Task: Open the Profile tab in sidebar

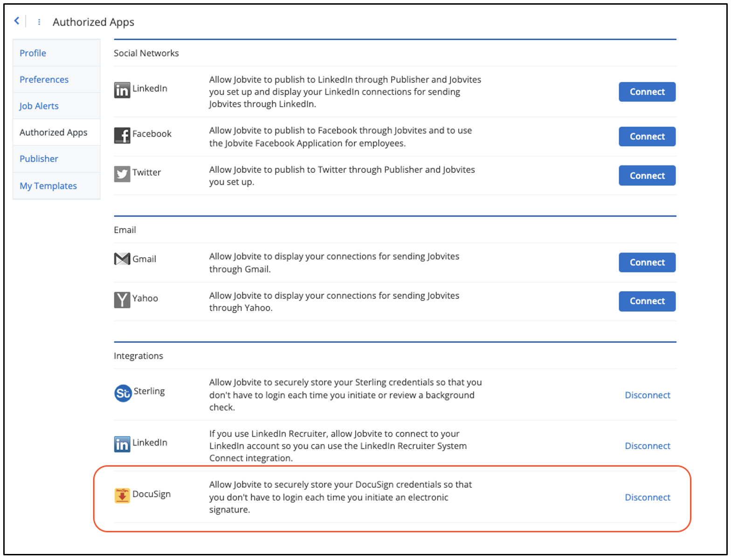Action: [x=33, y=53]
